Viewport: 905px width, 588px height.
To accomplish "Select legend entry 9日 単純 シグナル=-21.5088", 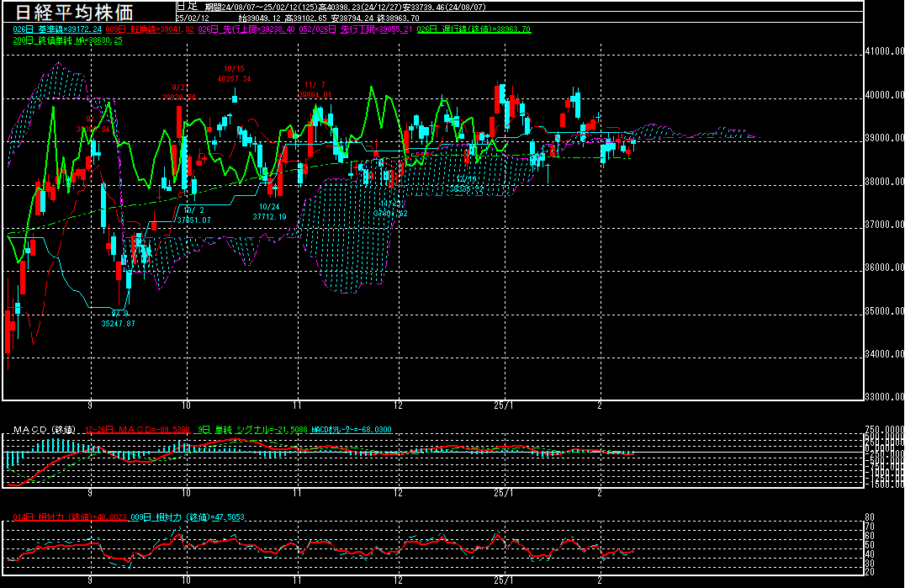I will click(x=252, y=430).
